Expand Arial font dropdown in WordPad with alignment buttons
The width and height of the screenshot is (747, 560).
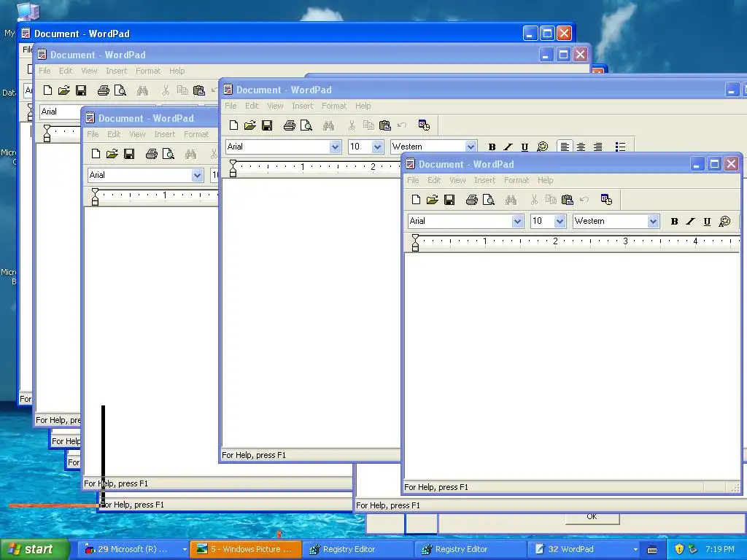click(335, 147)
